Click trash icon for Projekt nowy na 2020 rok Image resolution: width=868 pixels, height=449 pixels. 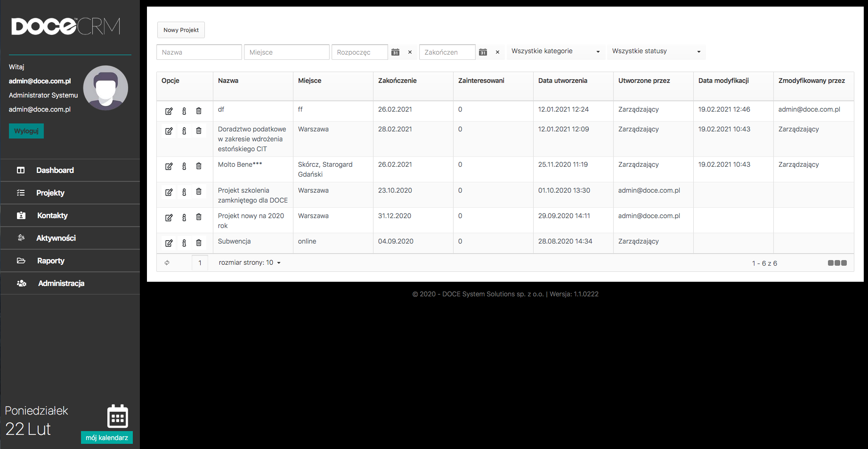click(x=199, y=218)
